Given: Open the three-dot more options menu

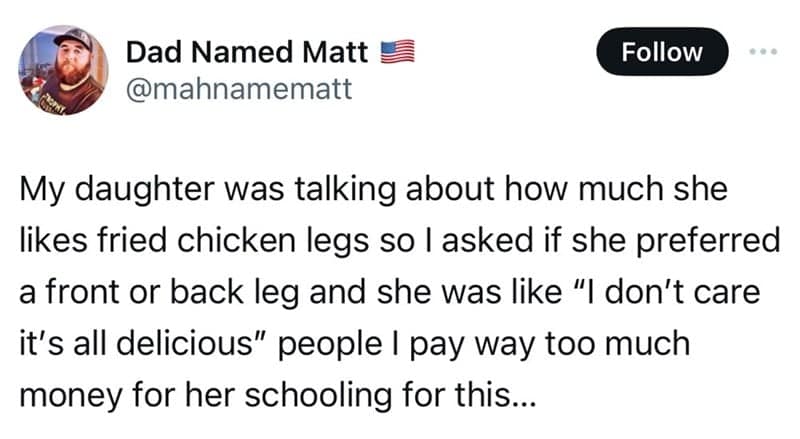Looking at the screenshot, I should pos(765,51).
